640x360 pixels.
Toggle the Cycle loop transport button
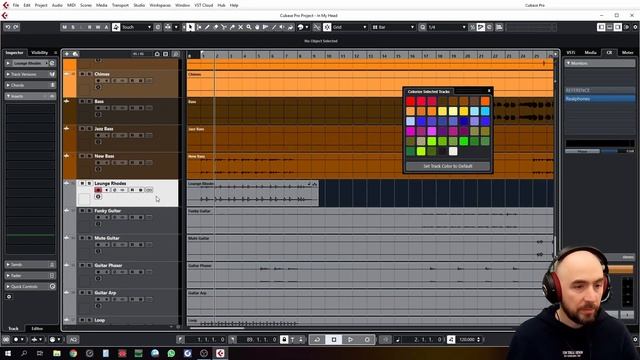tap(317, 340)
